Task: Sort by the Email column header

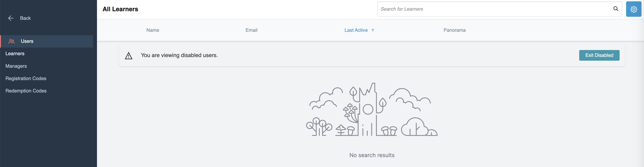Action: (x=251, y=30)
